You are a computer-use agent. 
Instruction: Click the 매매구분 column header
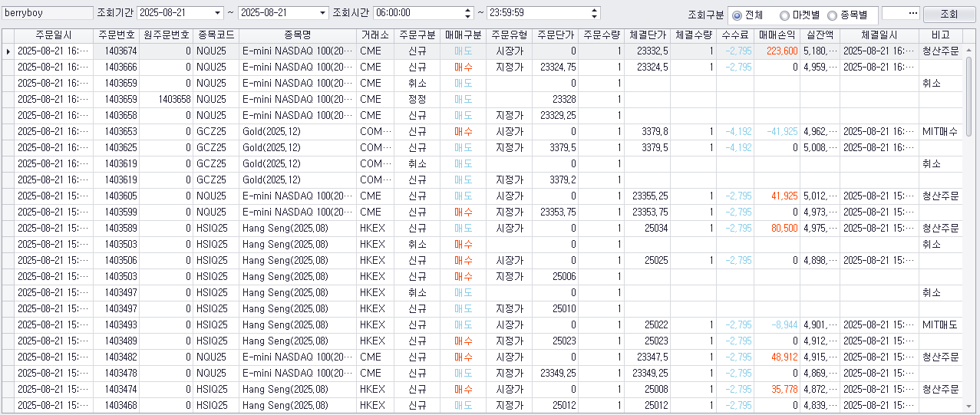click(463, 35)
